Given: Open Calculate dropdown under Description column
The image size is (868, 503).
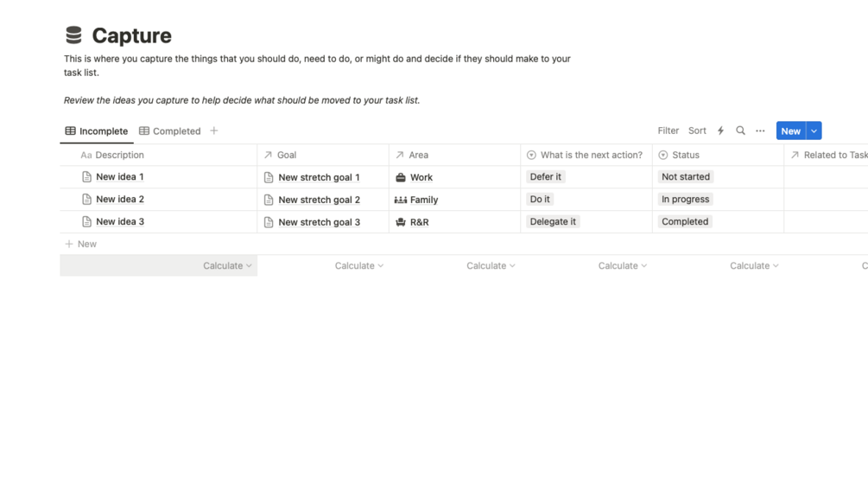Looking at the screenshot, I should tap(227, 266).
